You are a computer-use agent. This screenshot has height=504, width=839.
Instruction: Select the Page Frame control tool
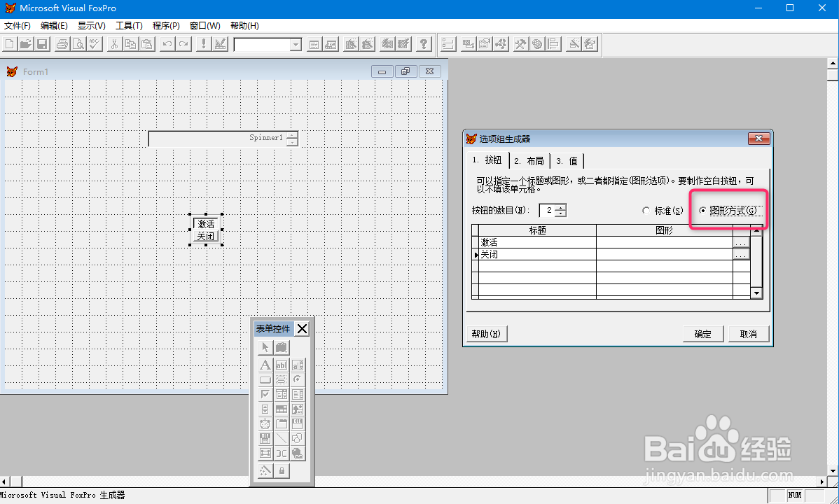pos(282,424)
